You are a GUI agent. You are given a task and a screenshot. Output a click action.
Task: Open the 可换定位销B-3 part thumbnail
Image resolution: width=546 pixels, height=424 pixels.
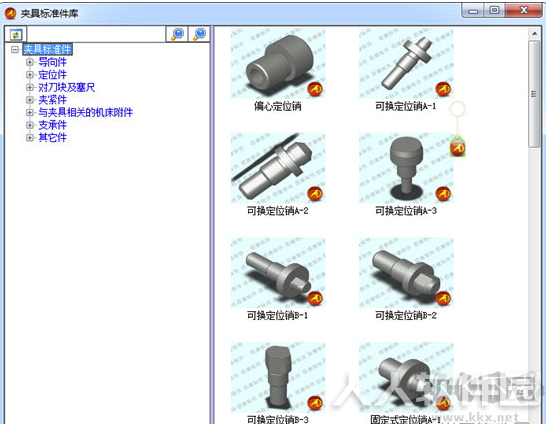point(278,377)
